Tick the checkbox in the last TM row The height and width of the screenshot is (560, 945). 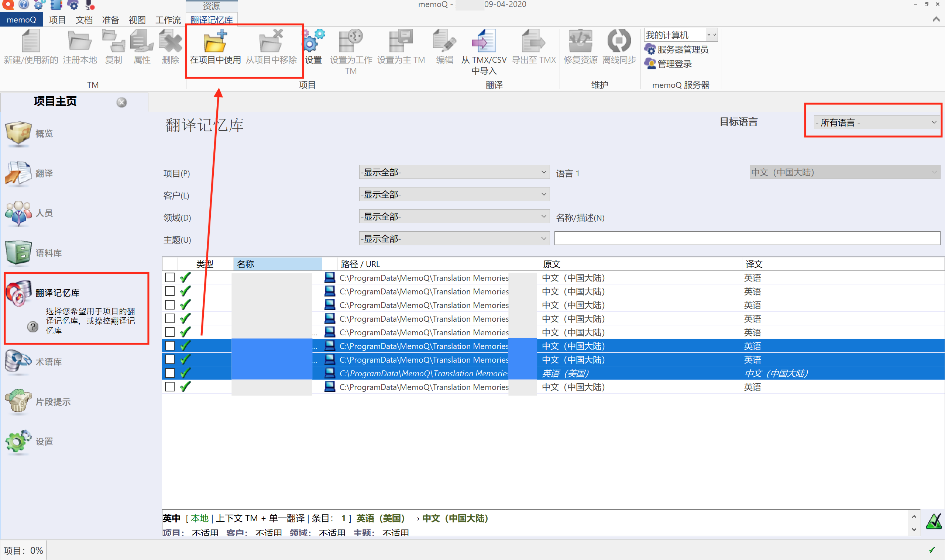[170, 386]
